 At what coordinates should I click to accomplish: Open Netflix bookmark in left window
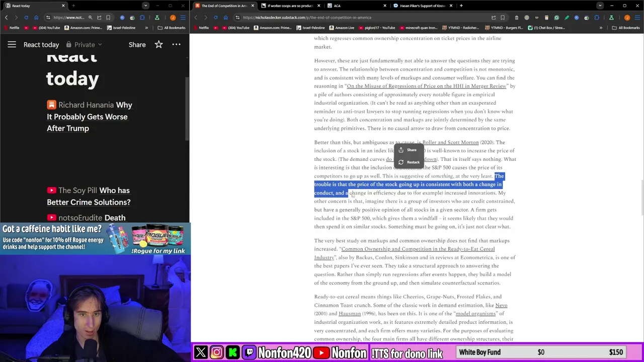[11, 28]
